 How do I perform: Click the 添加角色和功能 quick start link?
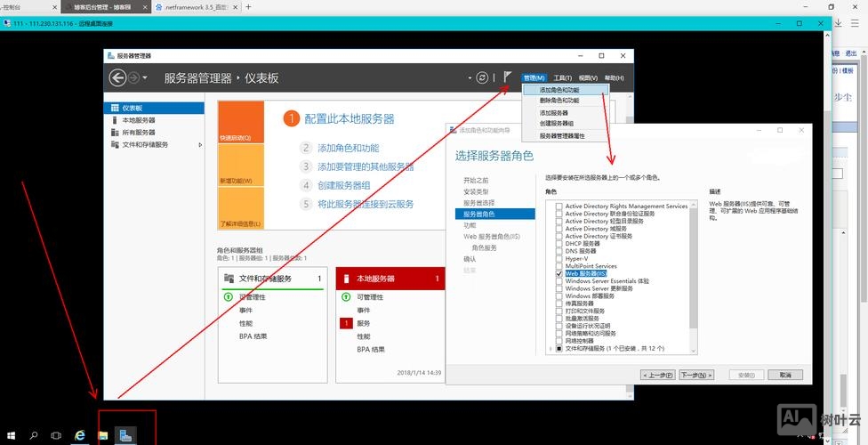[x=349, y=148]
